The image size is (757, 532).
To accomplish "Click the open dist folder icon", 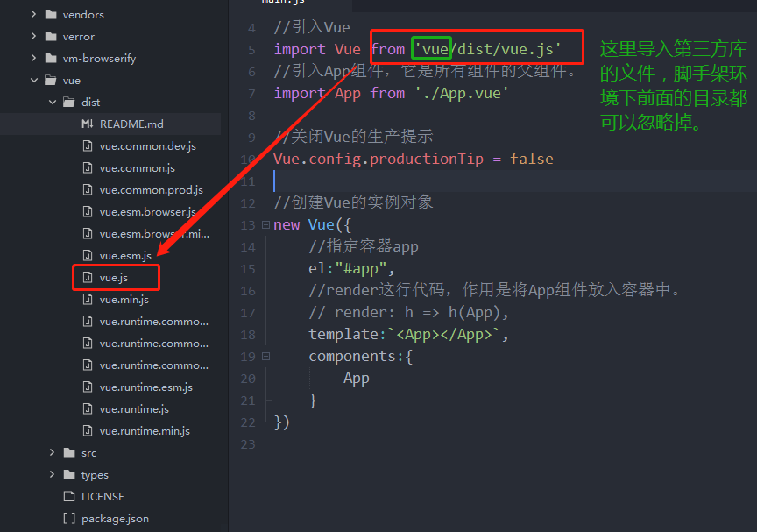I will 69,102.
